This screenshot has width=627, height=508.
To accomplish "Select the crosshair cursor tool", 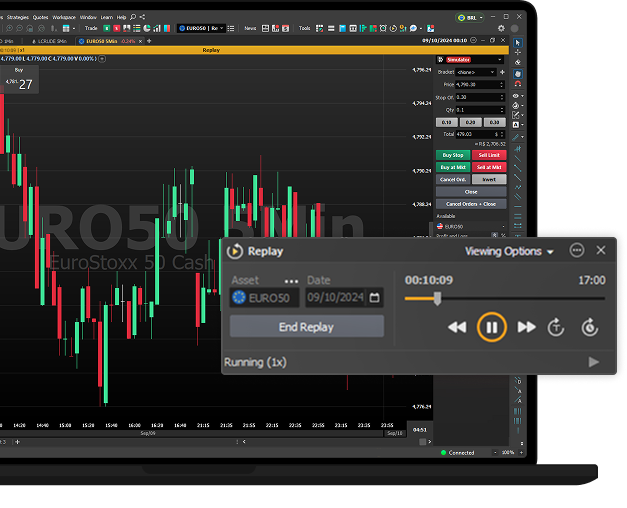I will point(518,52).
